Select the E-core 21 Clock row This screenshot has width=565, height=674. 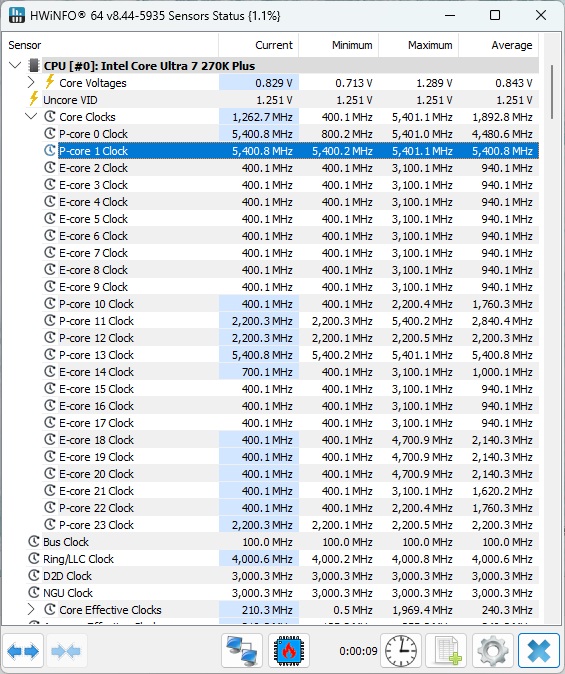(291, 491)
